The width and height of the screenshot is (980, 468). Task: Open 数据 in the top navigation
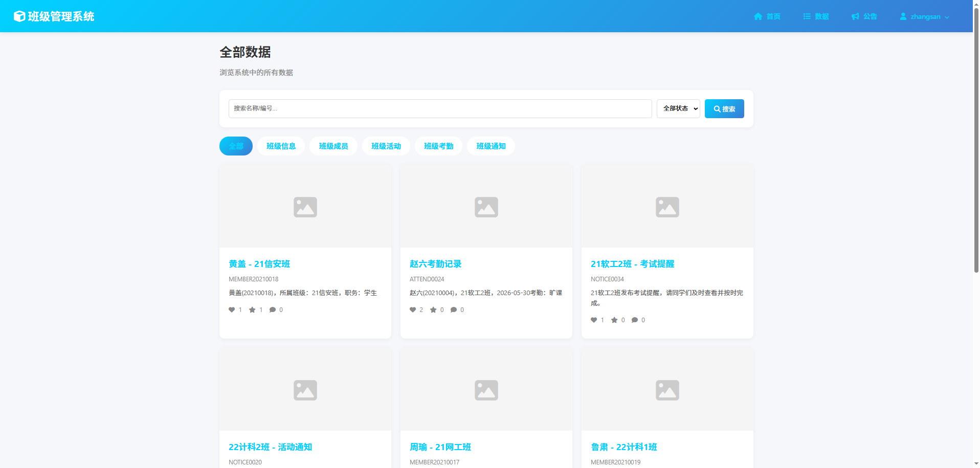point(816,16)
